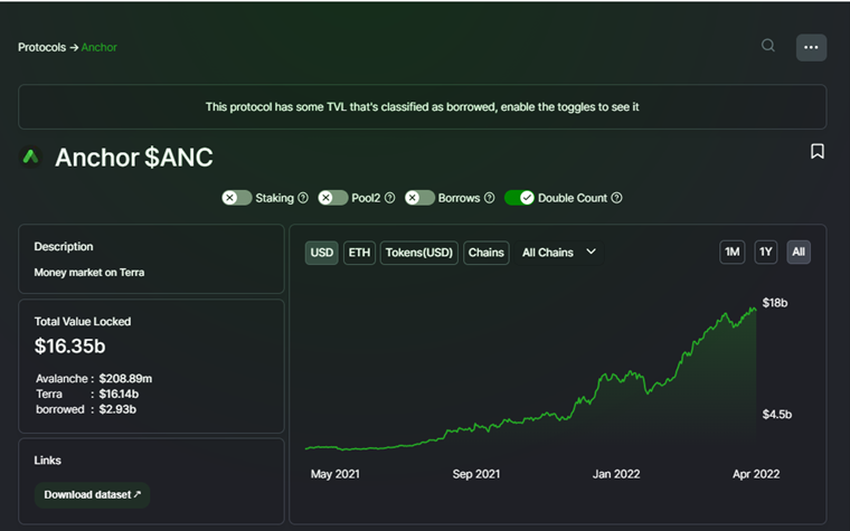850x531 pixels.
Task: Set chart range to 1M
Action: tap(732, 252)
